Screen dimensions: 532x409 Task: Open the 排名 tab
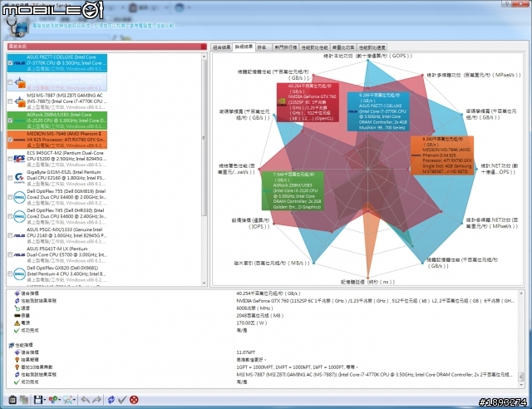tap(264, 47)
